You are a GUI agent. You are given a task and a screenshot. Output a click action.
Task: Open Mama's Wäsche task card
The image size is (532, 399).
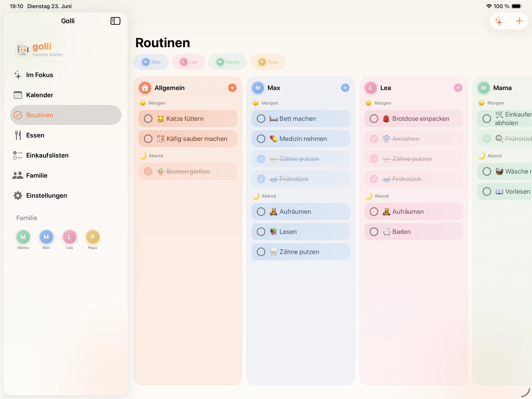505,171
